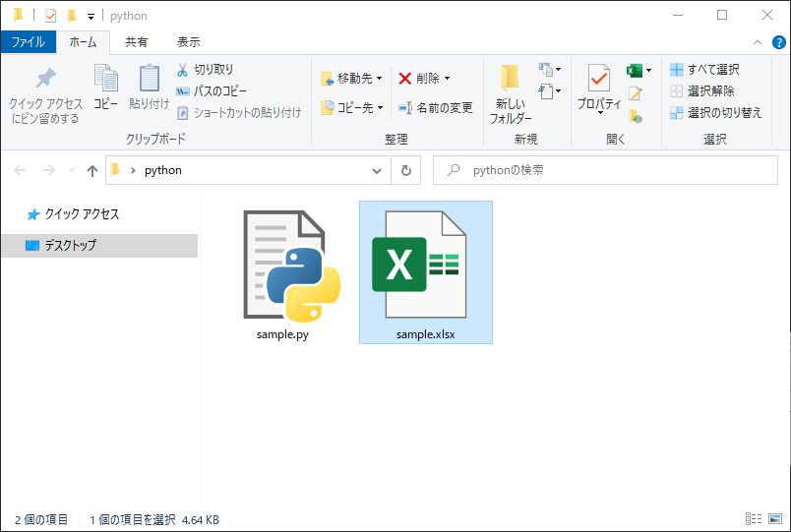Open the File (ファイル) menu tab

click(28, 42)
